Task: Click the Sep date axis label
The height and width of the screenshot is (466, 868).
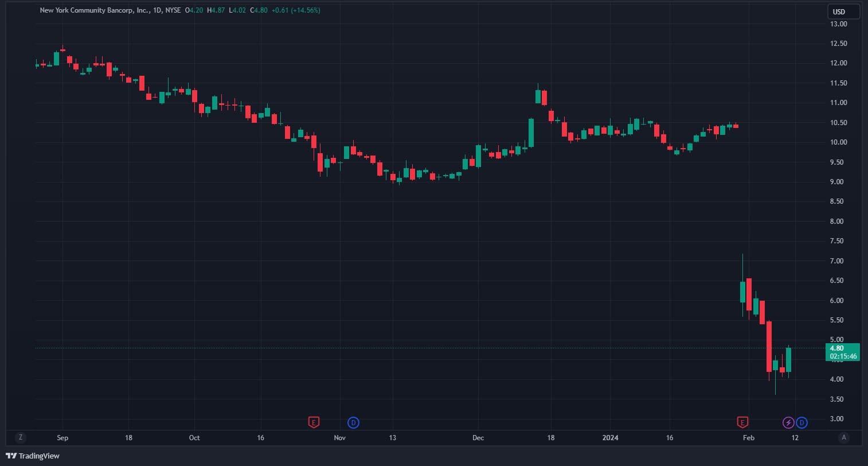Action: click(62, 437)
